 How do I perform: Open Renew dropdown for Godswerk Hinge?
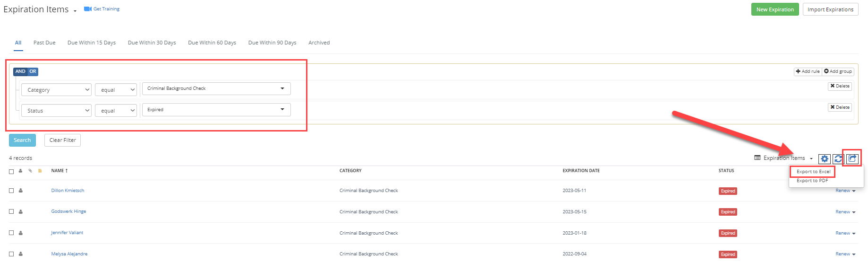[845, 212]
